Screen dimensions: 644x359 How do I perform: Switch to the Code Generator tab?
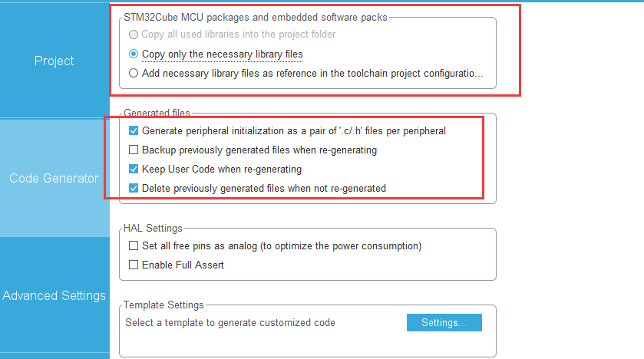[x=54, y=178]
